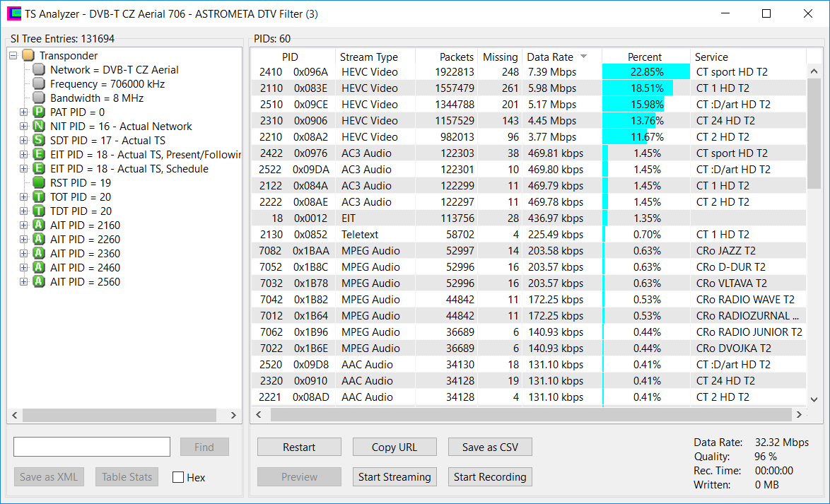Click the green P icon beside PAT PID

coord(39,112)
